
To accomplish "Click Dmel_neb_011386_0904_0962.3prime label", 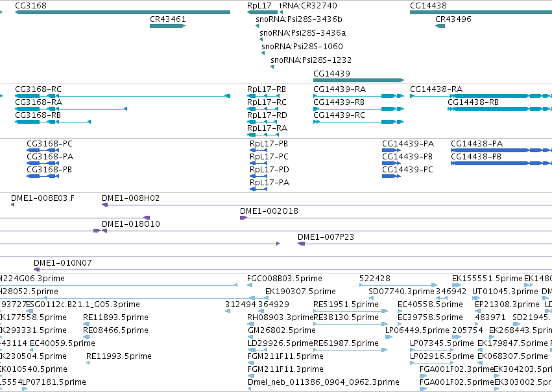I will (324, 382).
